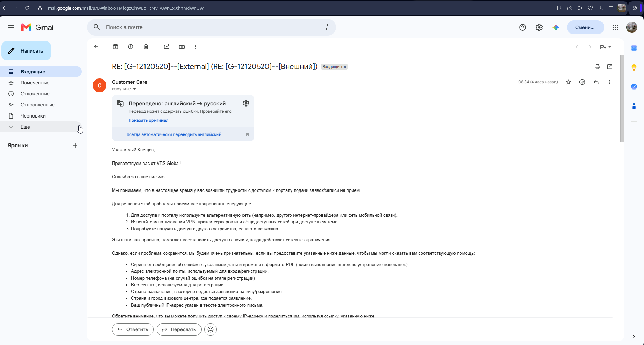Viewport: 644px width, 345px height.
Task: Move email to folder icon
Action: pyautogui.click(x=182, y=47)
